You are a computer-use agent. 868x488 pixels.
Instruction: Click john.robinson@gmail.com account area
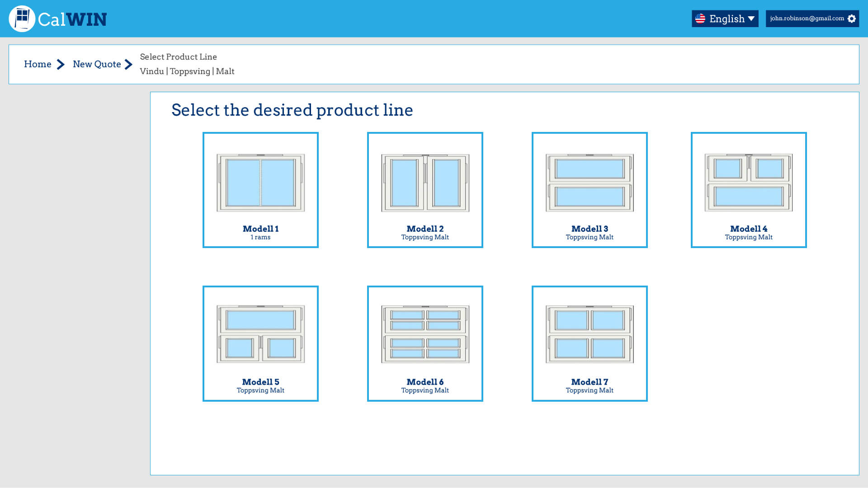pyautogui.click(x=806, y=19)
